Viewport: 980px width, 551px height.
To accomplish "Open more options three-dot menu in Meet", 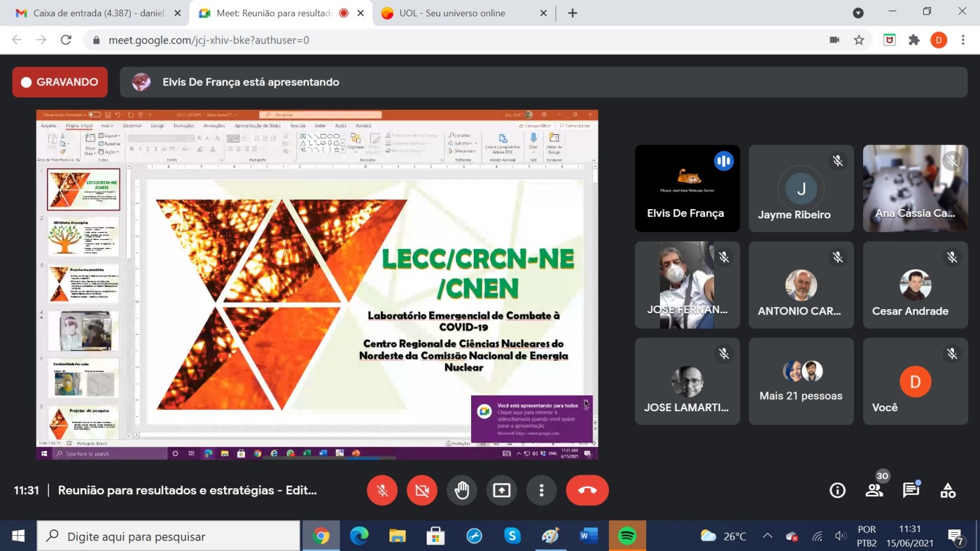I will [541, 490].
